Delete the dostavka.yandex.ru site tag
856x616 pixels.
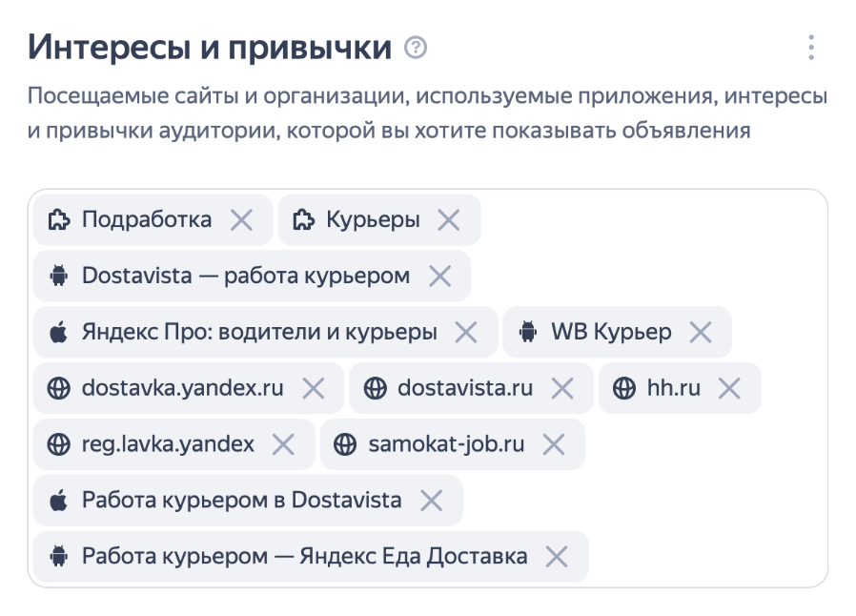[x=314, y=388]
